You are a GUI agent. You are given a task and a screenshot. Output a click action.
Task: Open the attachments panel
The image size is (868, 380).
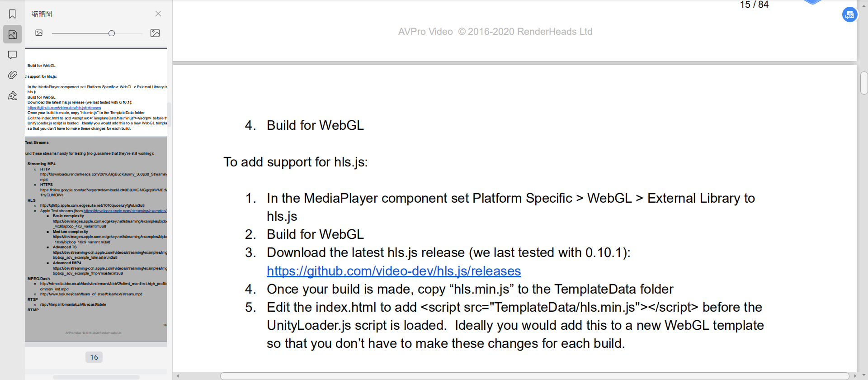point(12,75)
